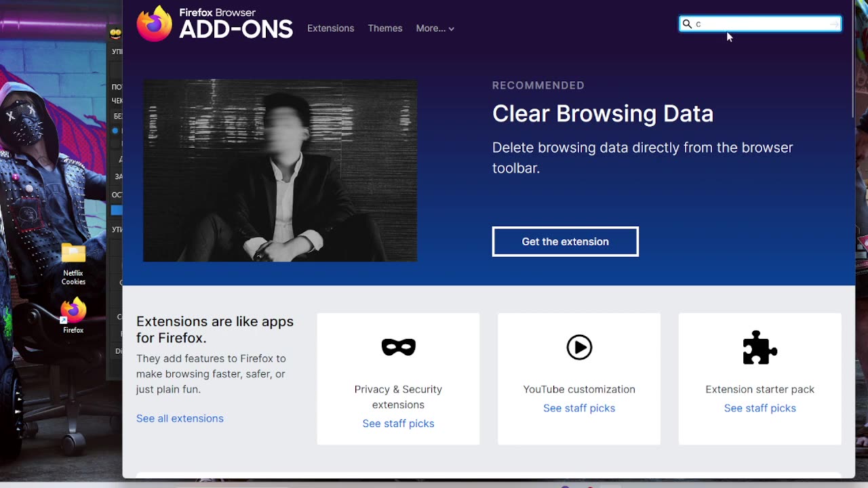Click the YouTube customization play icon
This screenshot has height=488, width=868.
click(579, 347)
